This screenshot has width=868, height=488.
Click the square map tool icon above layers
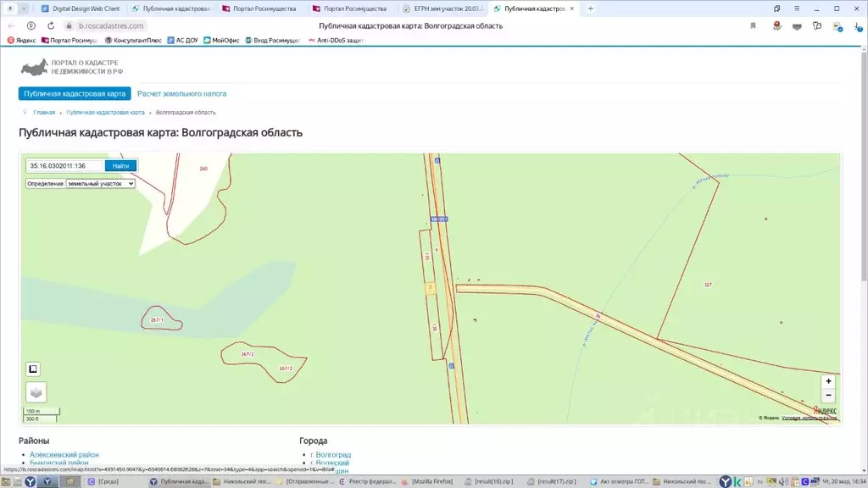pyautogui.click(x=33, y=369)
